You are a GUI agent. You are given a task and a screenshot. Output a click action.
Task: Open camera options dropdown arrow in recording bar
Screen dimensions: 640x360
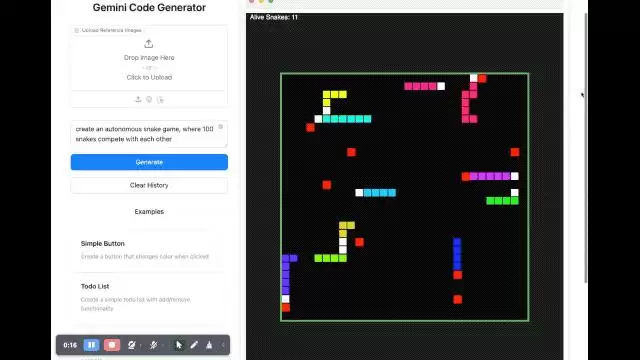click(141, 345)
